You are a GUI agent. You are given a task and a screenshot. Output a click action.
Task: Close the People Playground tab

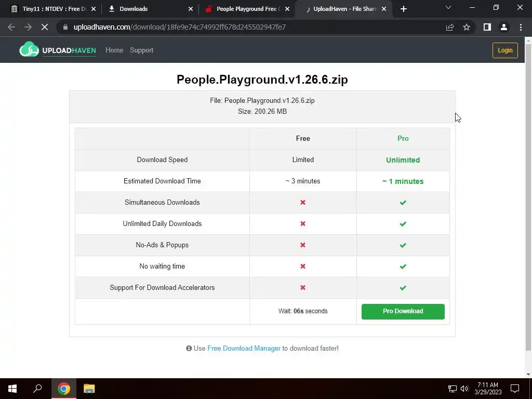(x=287, y=9)
